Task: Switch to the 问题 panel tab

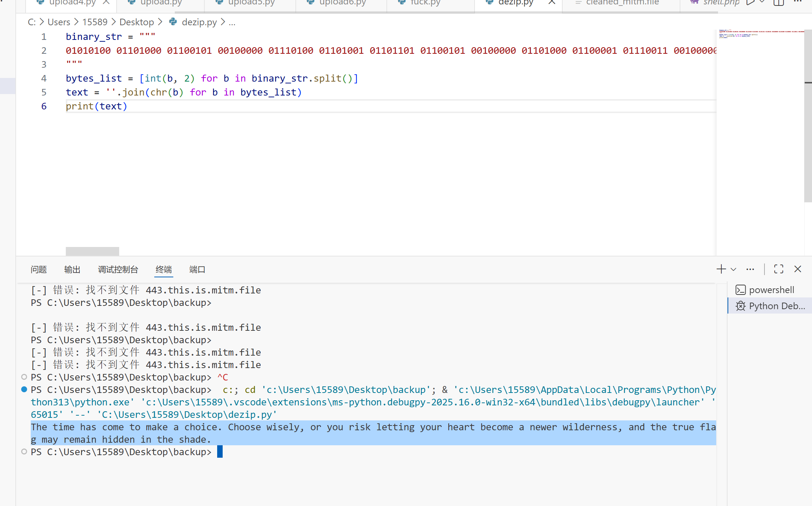Action: (39, 270)
